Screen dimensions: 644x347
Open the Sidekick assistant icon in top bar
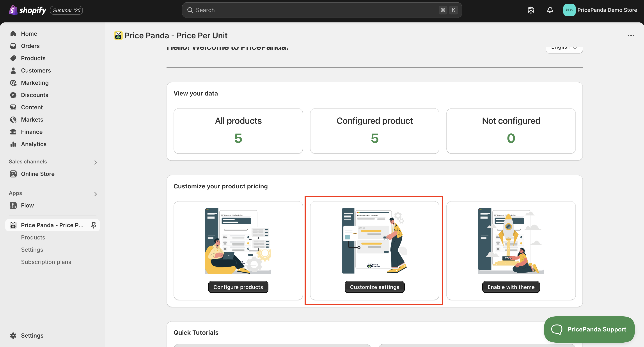pos(531,10)
